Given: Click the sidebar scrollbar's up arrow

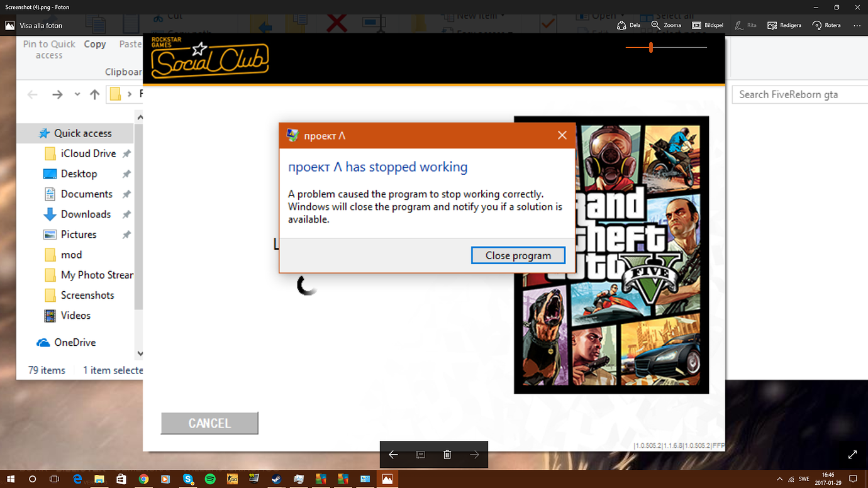Looking at the screenshot, I should (140, 117).
